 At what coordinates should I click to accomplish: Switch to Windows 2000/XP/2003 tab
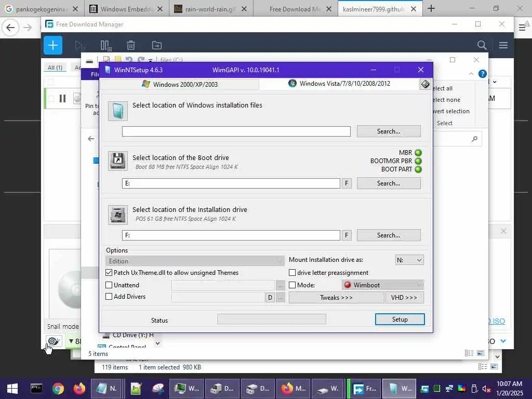pos(180,84)
